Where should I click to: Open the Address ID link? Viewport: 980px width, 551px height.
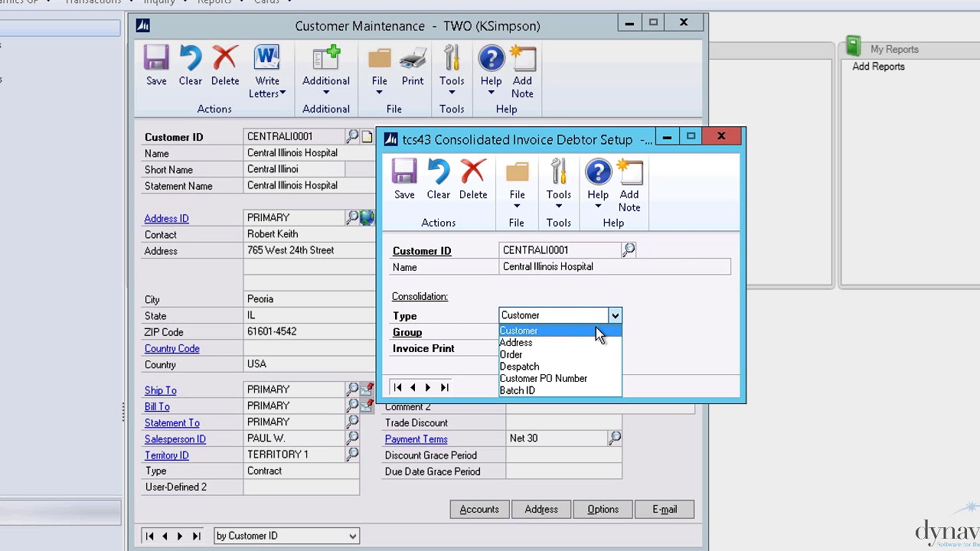pyautogui.click(x=166, y=218)
